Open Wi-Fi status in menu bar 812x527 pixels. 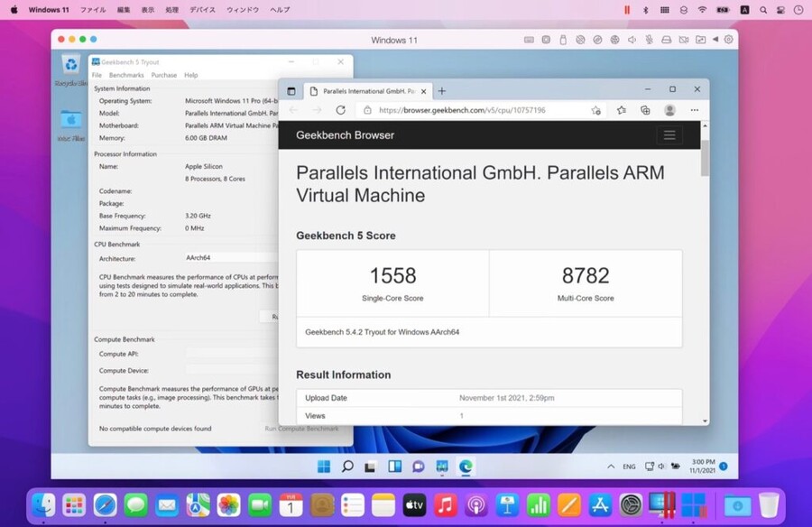pos(702,10)
